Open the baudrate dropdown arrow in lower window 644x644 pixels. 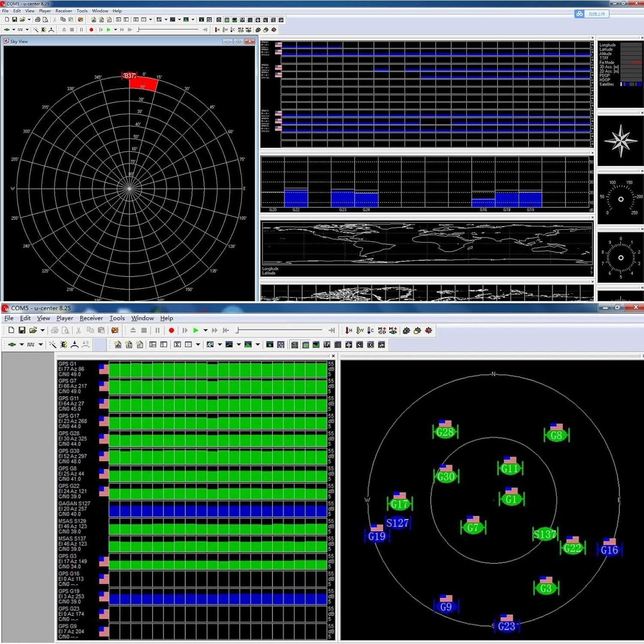41,345
